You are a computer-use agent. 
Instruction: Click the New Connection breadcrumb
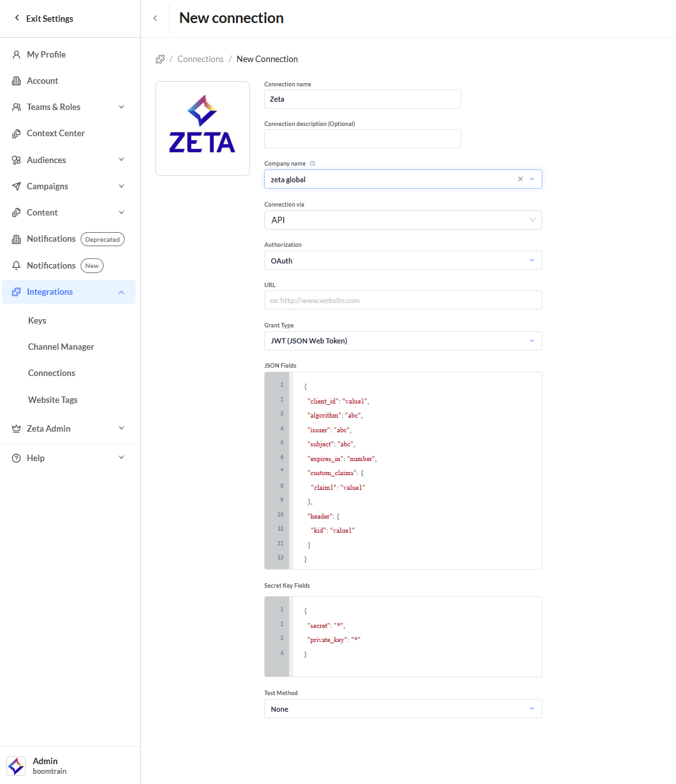(267, 59)
